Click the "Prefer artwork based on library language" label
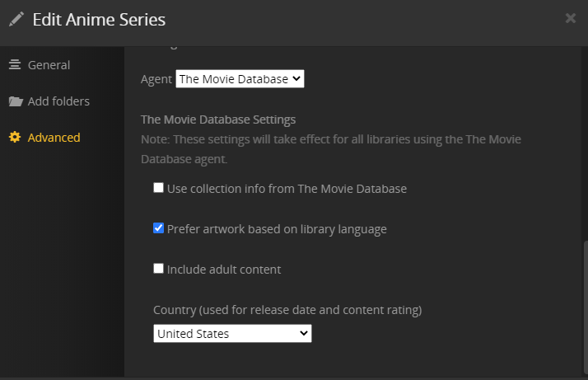This screenshot has width=588, height=380. click(x=277, y=229)
